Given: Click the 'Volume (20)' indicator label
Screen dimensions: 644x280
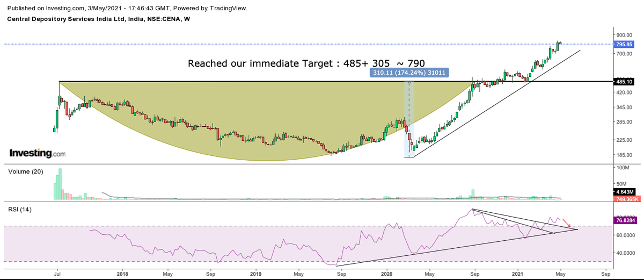Looking at the screenshot, I should pos(26,171).
